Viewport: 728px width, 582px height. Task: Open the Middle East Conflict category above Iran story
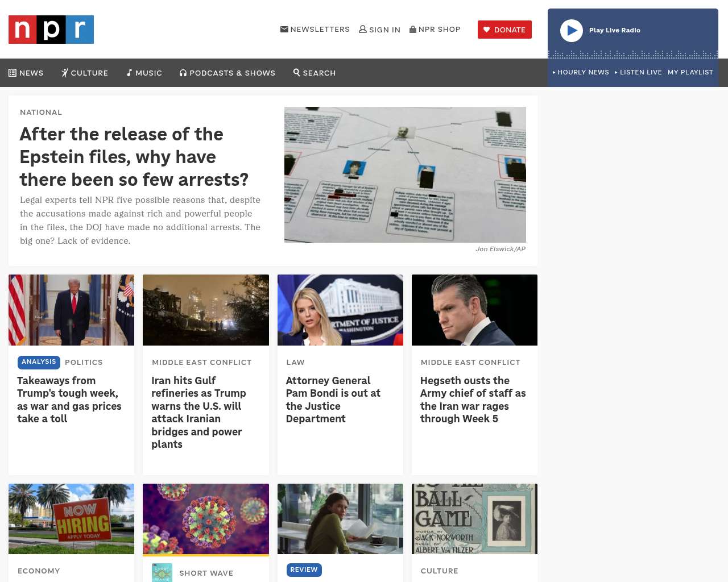coord(202,362)
